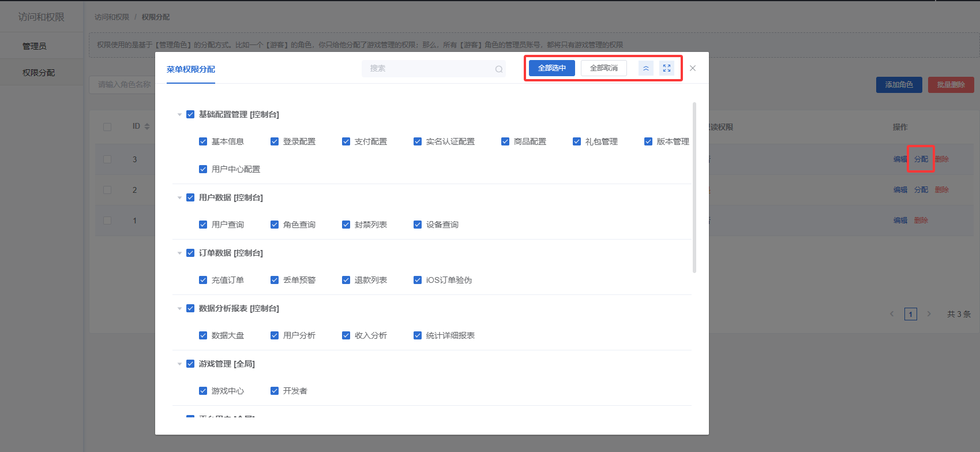Click 编辑 link for role ID 2
The image size is (980, 452).
coord(900,190)
